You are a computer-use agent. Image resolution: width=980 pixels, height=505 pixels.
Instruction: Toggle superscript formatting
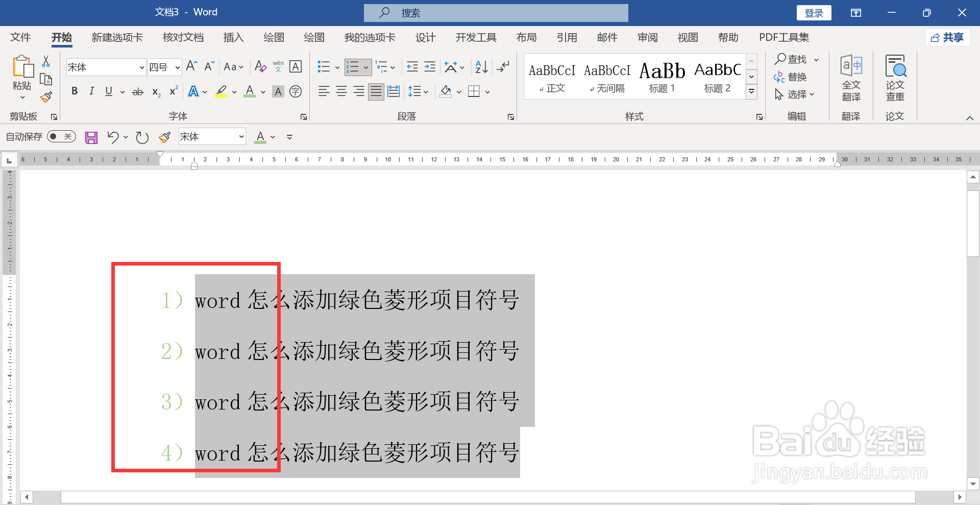click(174, 91)
